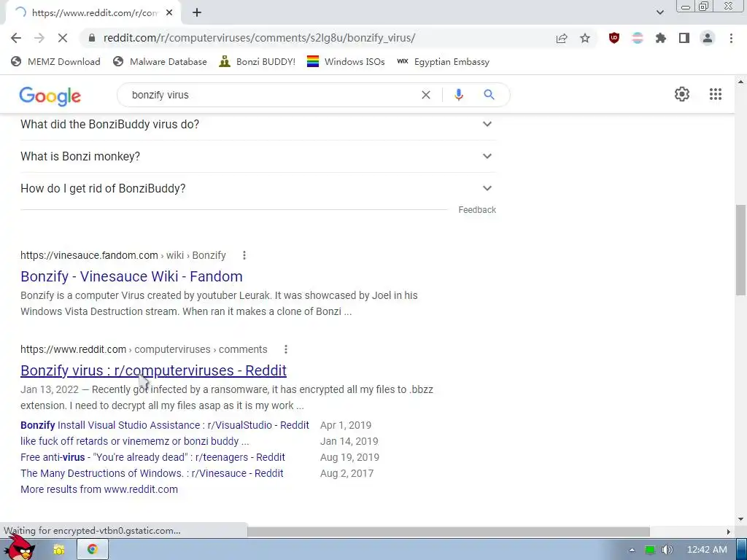Screen dimensions: 747x560
Task: Open the green network tray icon
Action: coord(650,550)
